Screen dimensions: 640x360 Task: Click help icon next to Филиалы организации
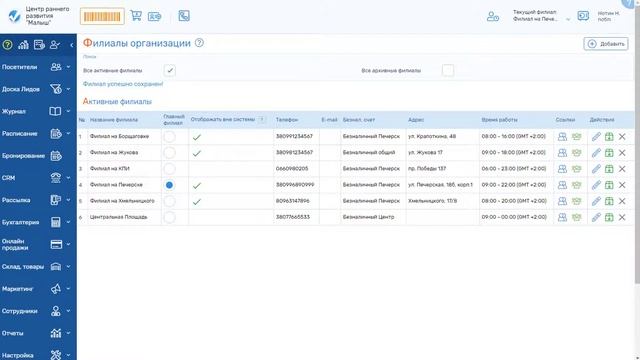pos(199,43)
